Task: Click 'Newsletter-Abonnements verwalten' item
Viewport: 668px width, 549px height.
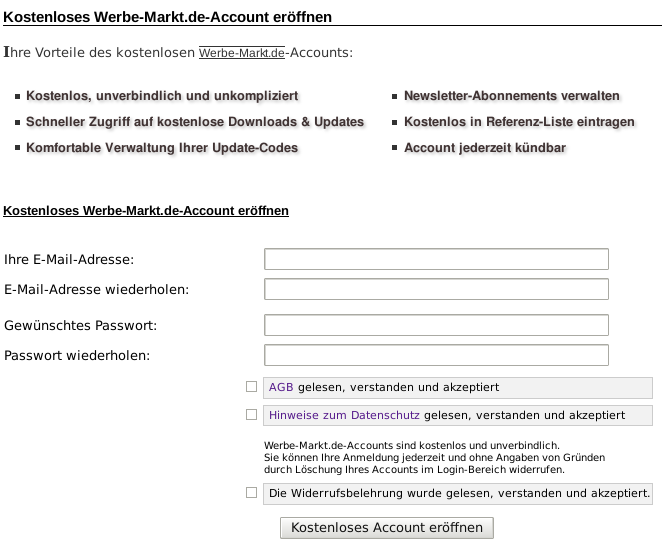Action: coord(512,96)
